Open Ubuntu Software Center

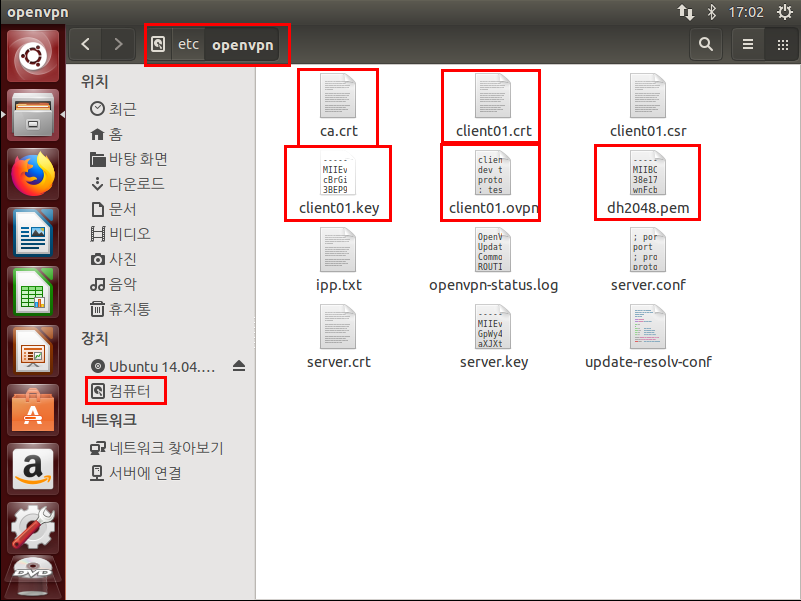[33, 410]
